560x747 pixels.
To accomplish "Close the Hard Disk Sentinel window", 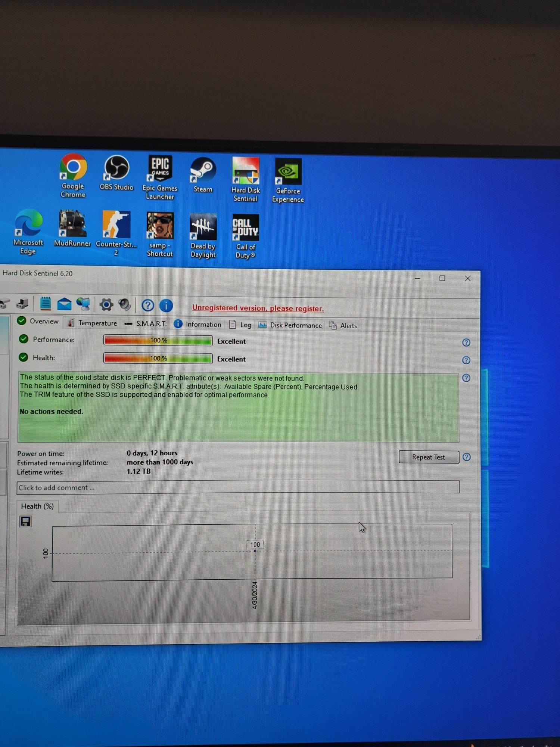I will (x=468, y=279).
